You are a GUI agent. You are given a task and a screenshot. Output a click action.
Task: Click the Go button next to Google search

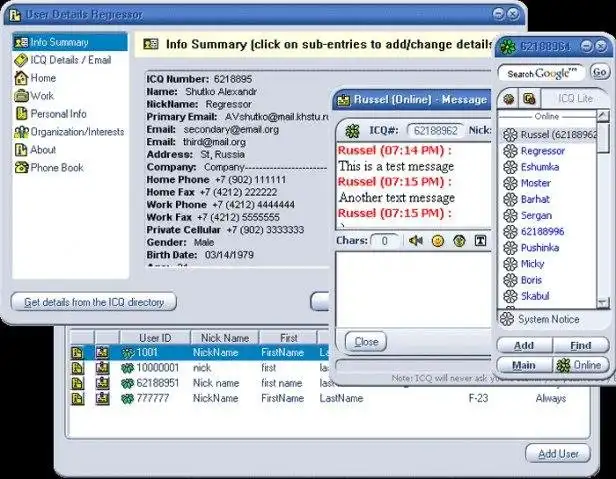(600, 72)
